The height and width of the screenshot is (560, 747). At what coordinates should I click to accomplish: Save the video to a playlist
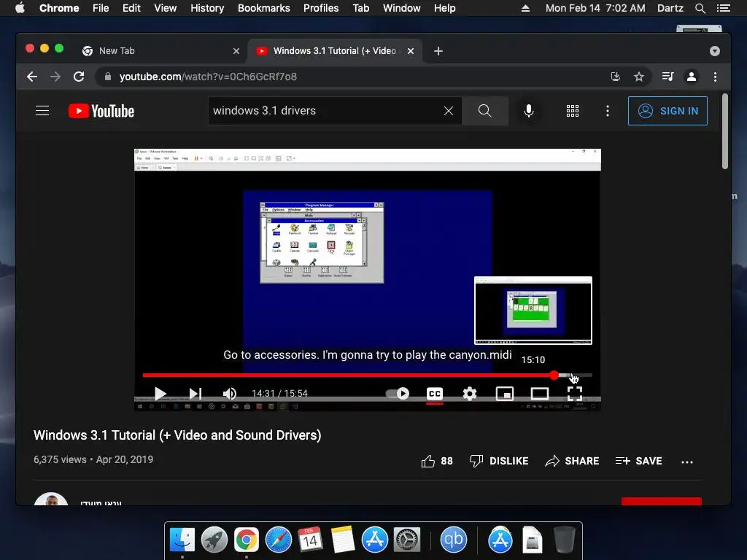click(x=638, y=461)
